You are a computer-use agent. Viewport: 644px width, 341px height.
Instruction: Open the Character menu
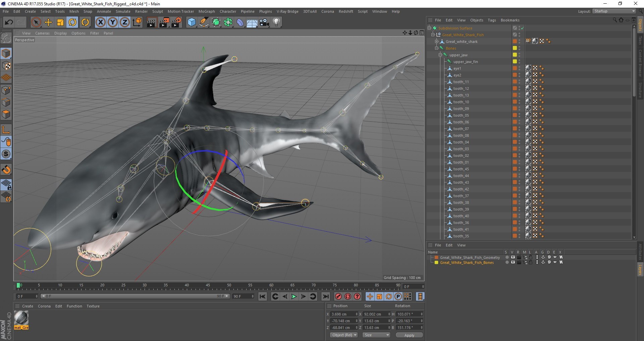[228, 11]
